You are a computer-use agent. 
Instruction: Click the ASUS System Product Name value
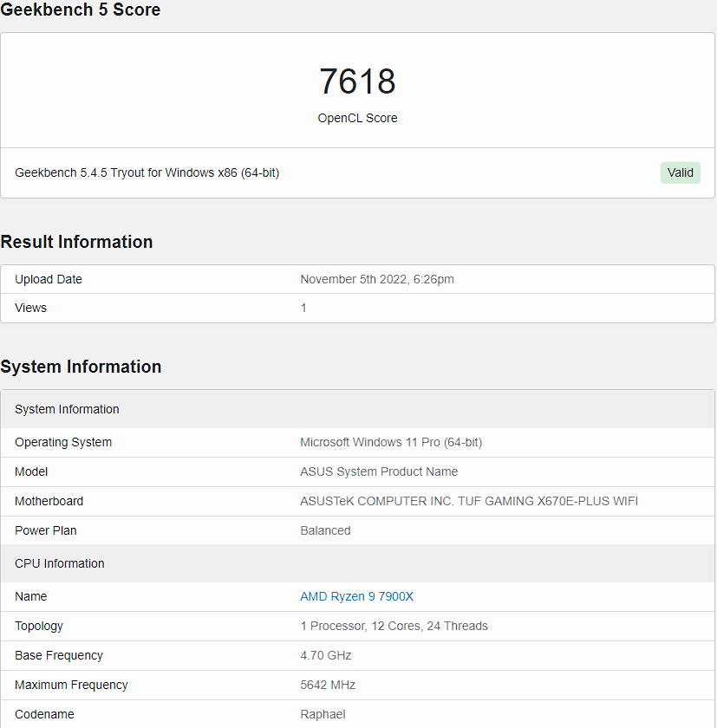point(379,471)
